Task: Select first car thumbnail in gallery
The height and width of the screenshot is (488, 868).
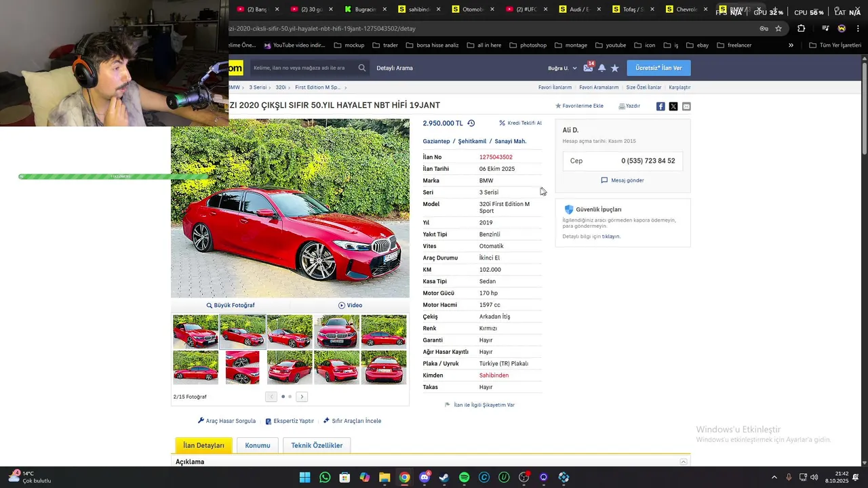Action: click(195, 331)
